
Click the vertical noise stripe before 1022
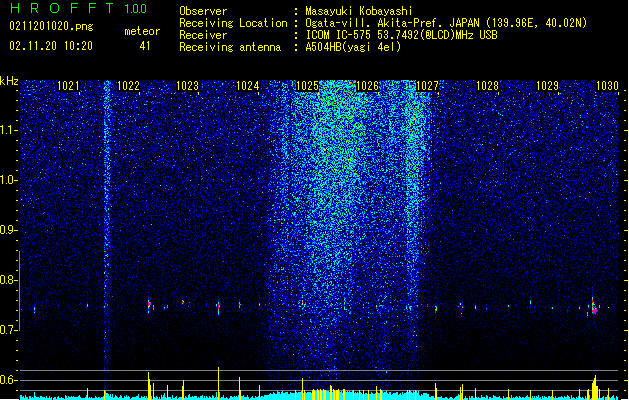(106, 223)
